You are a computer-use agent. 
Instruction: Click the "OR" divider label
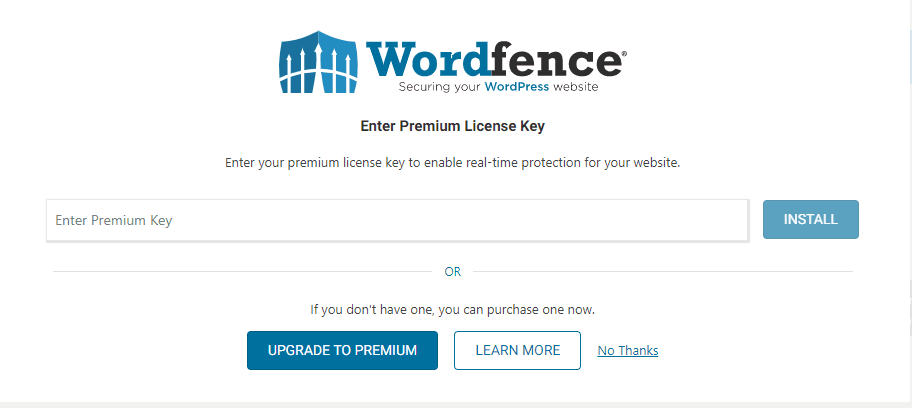tap(453, 272)
